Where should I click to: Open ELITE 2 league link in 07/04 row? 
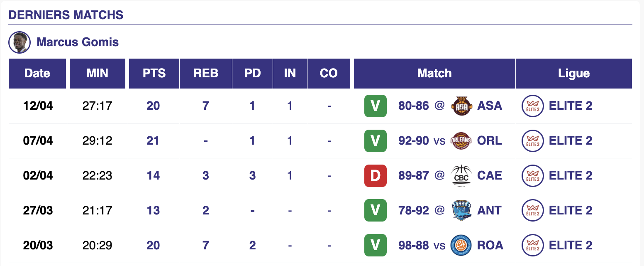point(571,140)
